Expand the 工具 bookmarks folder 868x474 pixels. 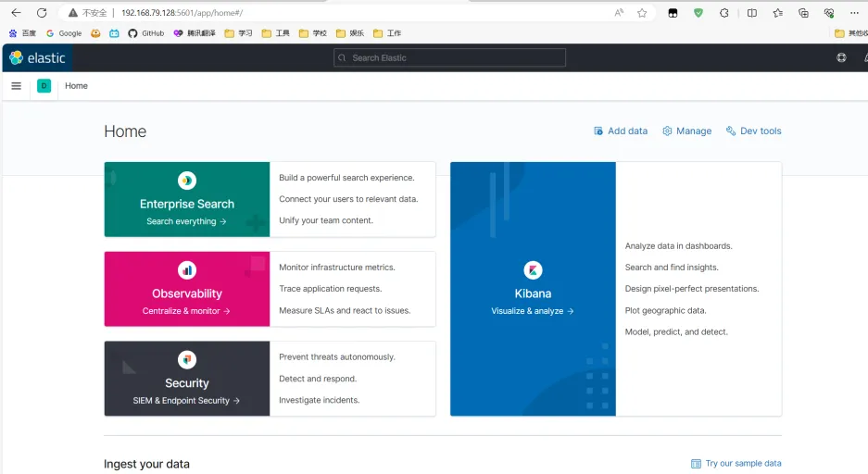point(276,33)
